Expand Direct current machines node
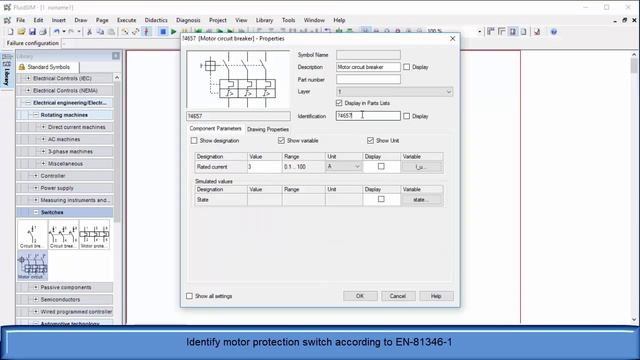The width and height of the screenshot is (640, 360). (43, 127)
